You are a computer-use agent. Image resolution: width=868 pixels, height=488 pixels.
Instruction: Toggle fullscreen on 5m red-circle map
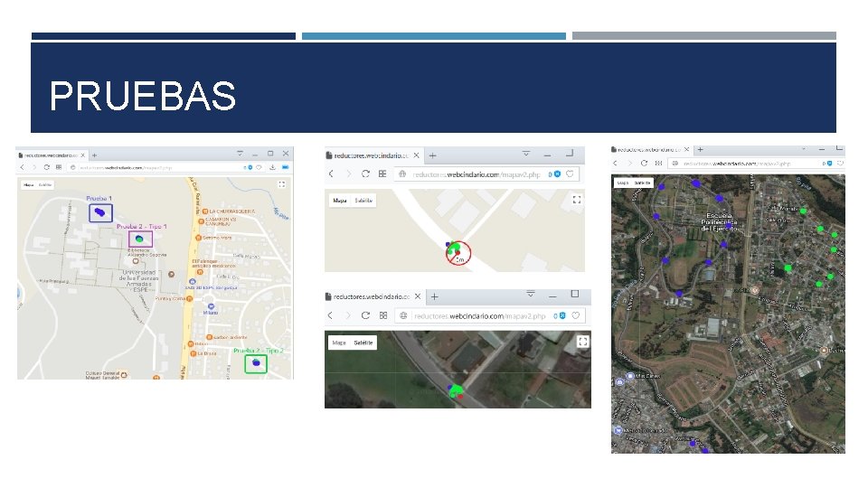click(577, 200)
